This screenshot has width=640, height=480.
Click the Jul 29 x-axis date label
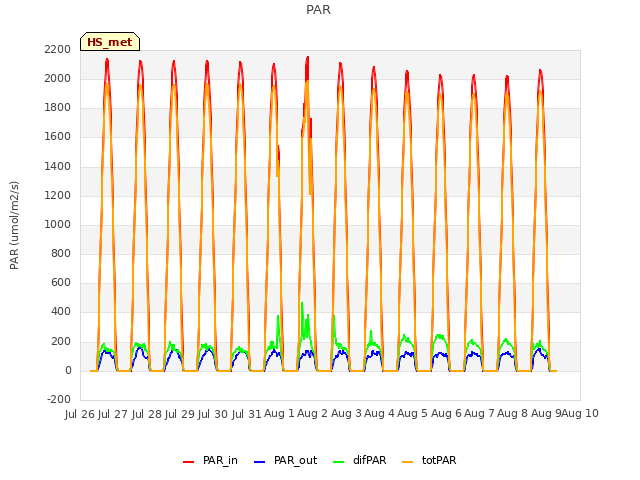(x=180, y=414)
